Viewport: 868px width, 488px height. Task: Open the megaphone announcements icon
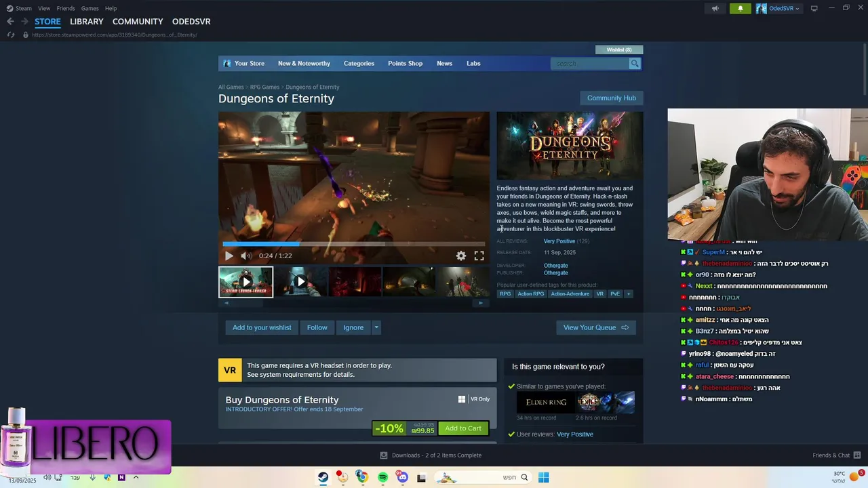click(715, 8)
